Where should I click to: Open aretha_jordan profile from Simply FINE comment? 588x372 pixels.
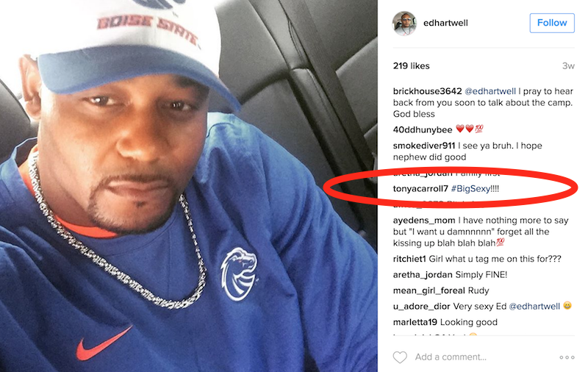423,275
